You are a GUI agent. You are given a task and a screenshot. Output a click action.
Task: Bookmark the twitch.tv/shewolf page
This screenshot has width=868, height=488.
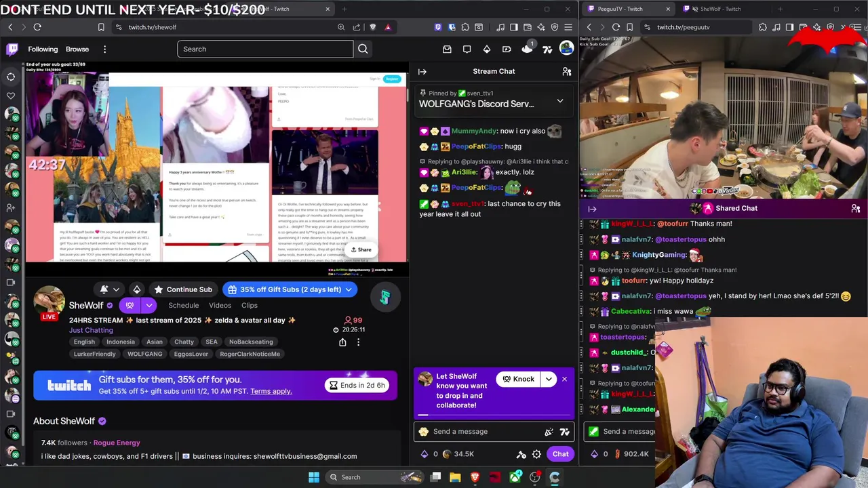(101, 27)
